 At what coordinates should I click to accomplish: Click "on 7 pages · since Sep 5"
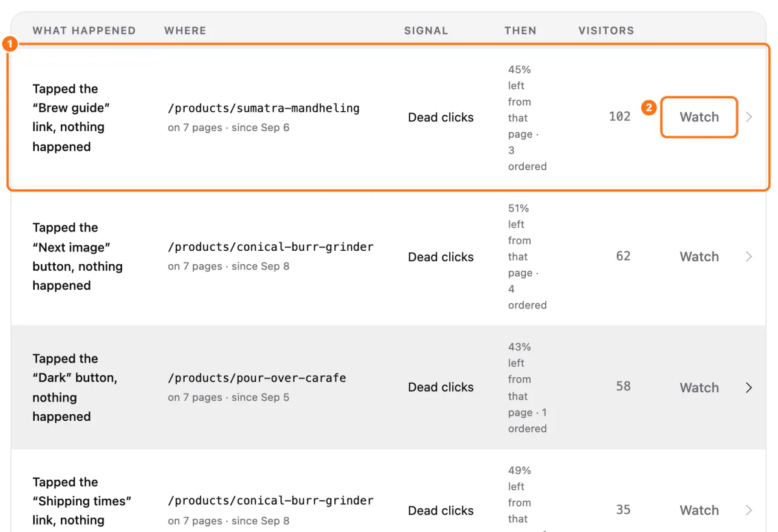pos(229,397)
